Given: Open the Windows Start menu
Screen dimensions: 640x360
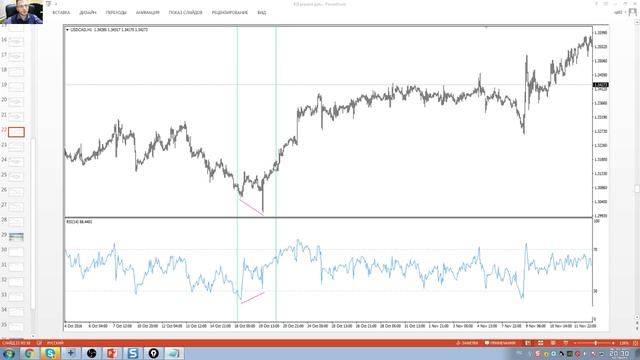Looking at the screenshot, I should [x=8, y=353].
